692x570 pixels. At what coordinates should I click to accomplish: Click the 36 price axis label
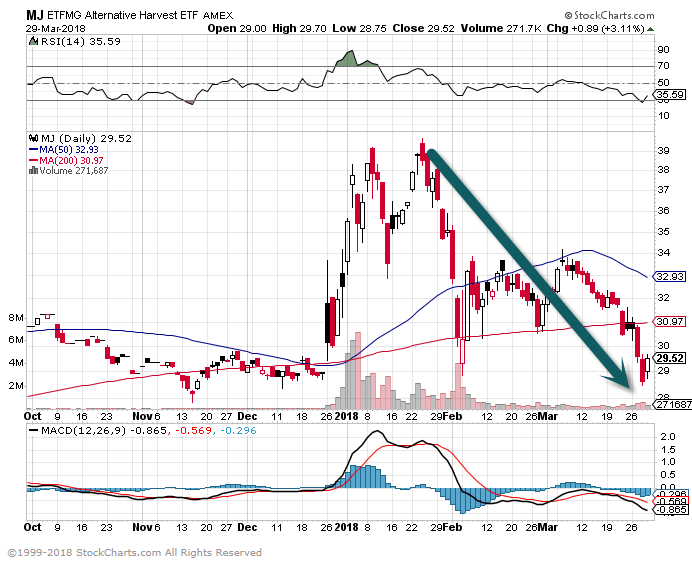[x=663, y=210]
